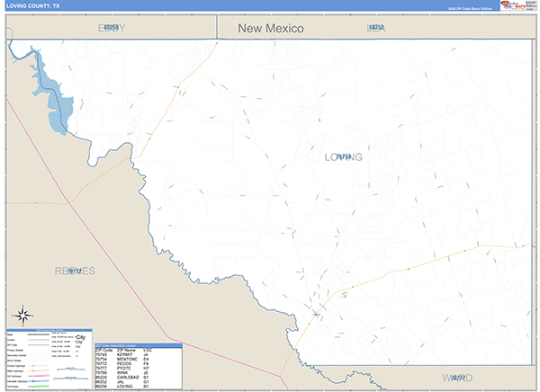
Task: Click the ZIP Code Basic Edition text
Action: pyautogui.click(x=470, y=8)
